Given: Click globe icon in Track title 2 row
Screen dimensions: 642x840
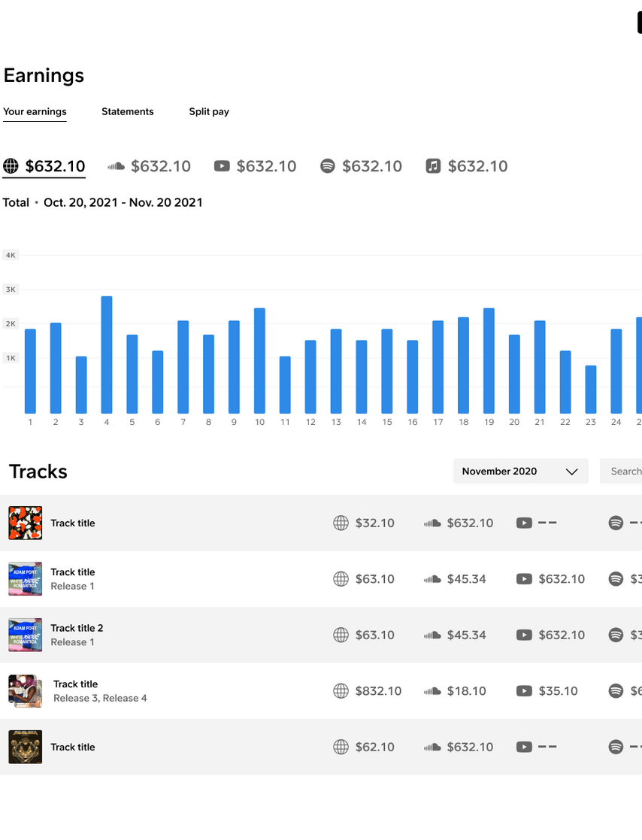Looking at the screenshot, I should (x=341, y=635).
